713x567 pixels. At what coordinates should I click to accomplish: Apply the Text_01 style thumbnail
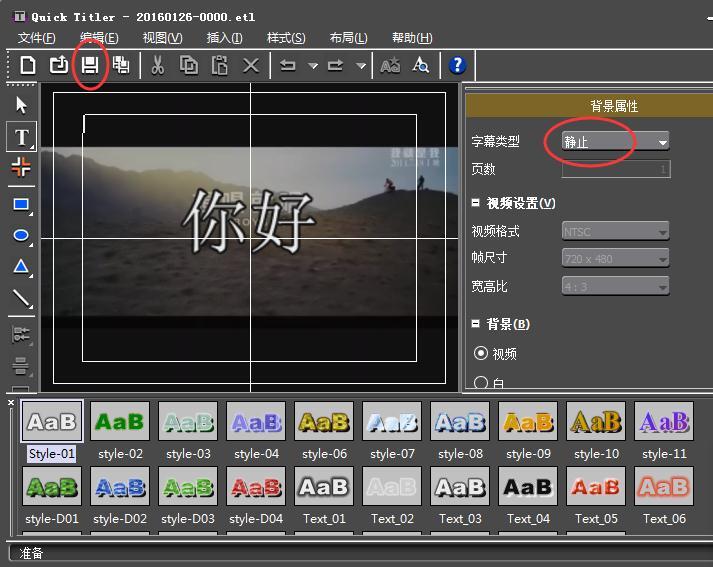tap(324, 487)
